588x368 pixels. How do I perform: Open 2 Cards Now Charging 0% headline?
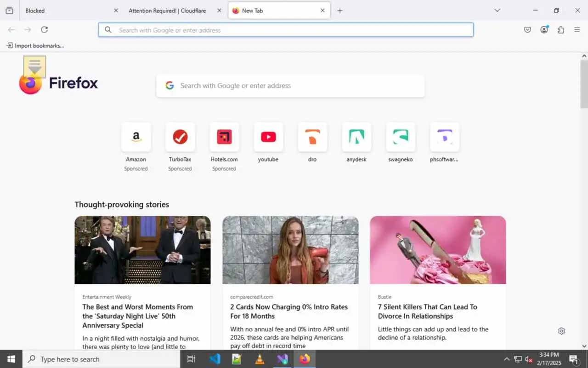tap(289, 311)
